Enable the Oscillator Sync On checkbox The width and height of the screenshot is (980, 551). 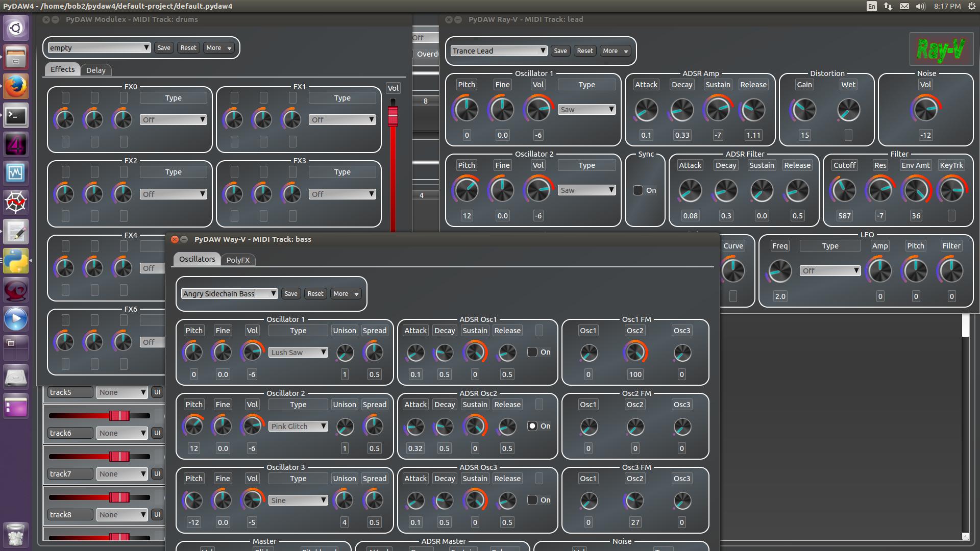click(x=638, y=190)
